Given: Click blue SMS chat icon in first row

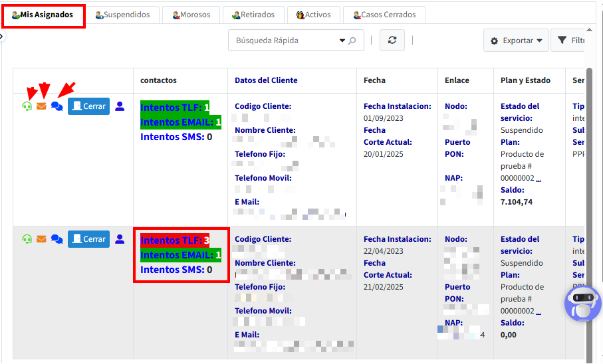Looking at the screenshot, I should (57, 106).
